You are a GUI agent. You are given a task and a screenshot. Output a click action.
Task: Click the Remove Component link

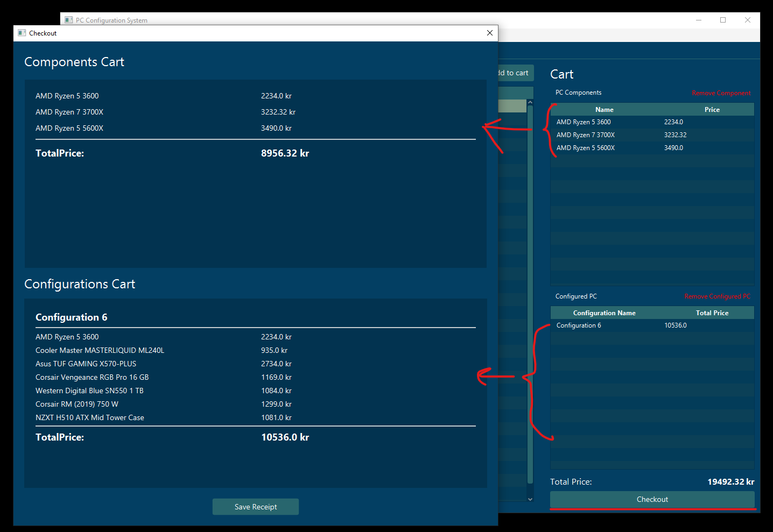[x=721, y=93]
